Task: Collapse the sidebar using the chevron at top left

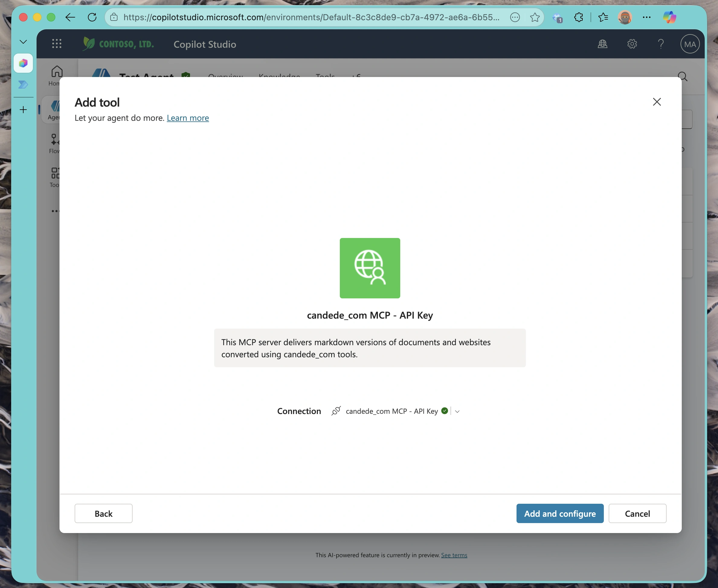Action: pos(23,41)
